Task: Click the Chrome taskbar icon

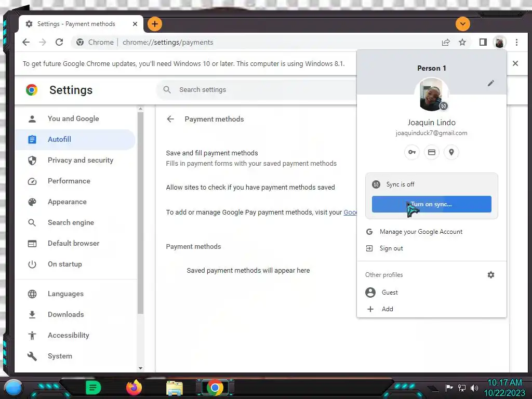Action: pos(215,388)
